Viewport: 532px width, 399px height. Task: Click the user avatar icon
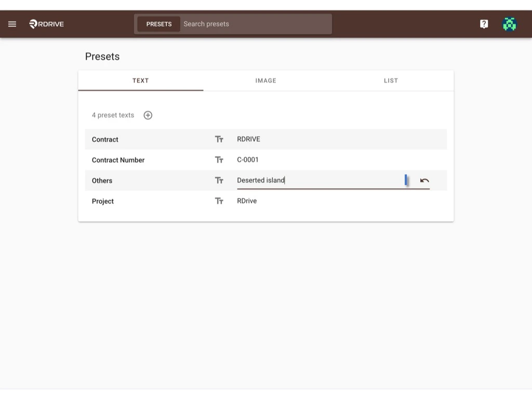[x=509, y=23]
